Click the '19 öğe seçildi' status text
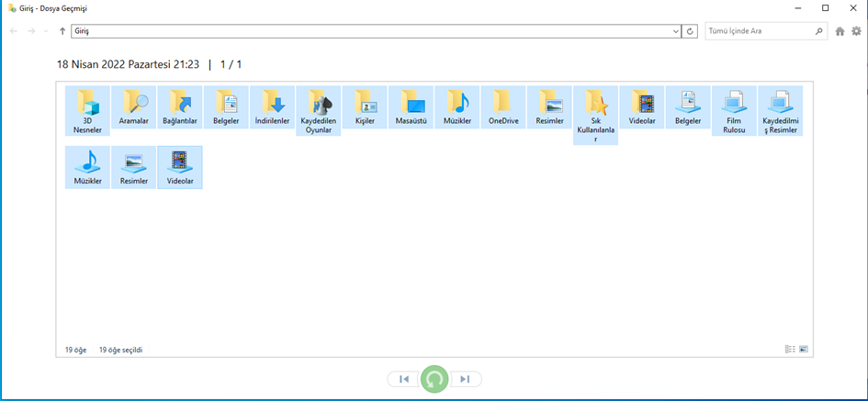 coord(120,350)
